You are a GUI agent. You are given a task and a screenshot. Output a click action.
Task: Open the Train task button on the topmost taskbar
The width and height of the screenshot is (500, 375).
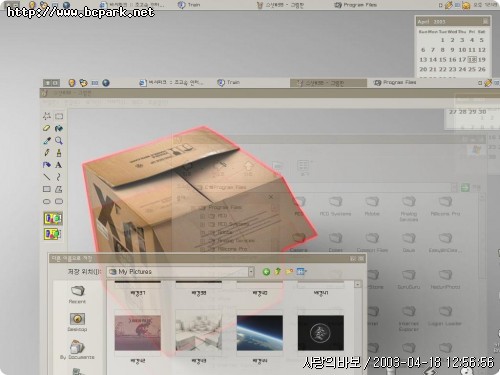(x=189, y=5)
